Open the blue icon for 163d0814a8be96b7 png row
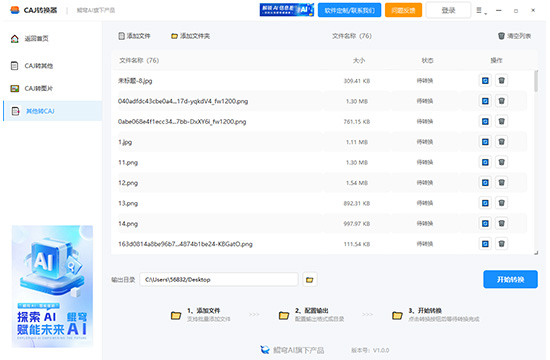Image resolution: width=550 pixels, height=360 pixels. coord(485,244)
